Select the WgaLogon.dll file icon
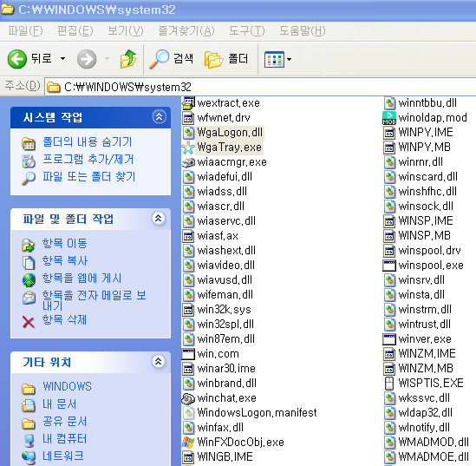Image resolution: width=476 pixels, height=466 pixels. 188,133
